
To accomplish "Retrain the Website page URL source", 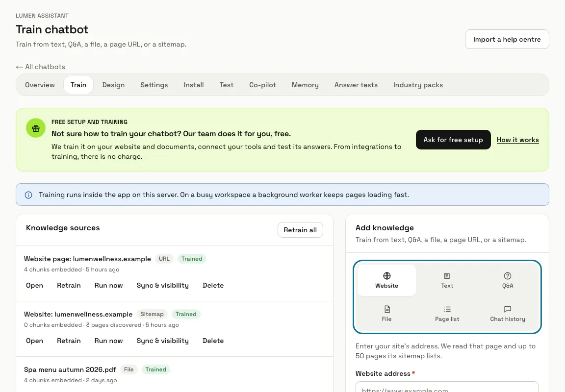I will point(69,286).
